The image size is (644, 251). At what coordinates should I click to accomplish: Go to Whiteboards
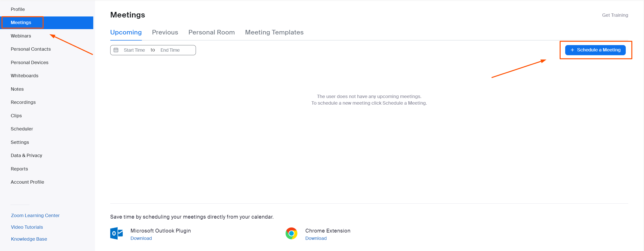click(24, 76)
